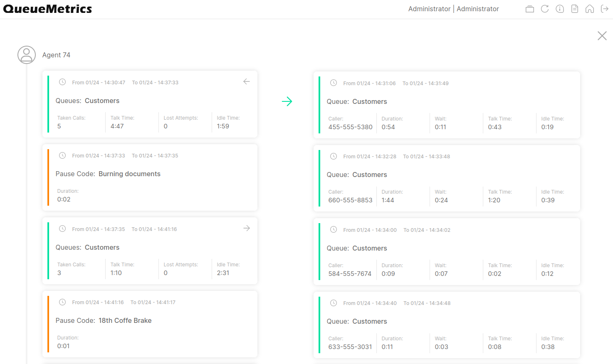Select the Burning documents pause card
This screenshot has width=613, height=364.
[x=150, y=177]
